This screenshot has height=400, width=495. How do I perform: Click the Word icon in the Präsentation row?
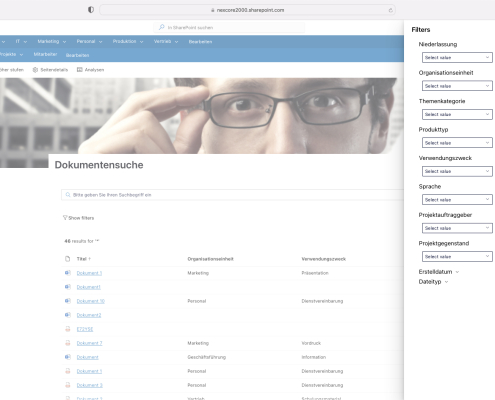coord(68,273)
